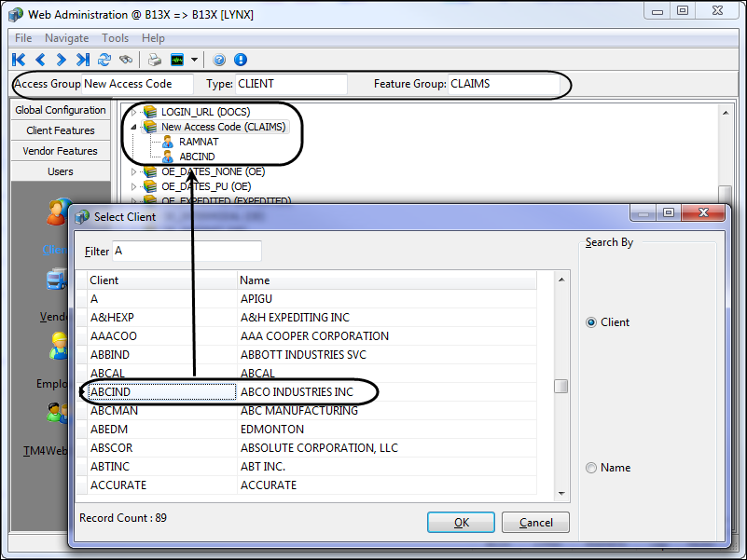This screenshot has width=747, height=560.
Task: Select the ABCMAN client row
Action: [306, 411]
